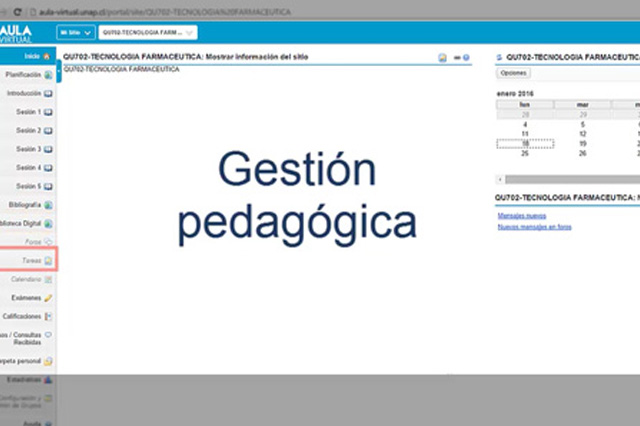
Task: Go to Sesión 4 in the sidebar
Action: click(x=48, y=168)
